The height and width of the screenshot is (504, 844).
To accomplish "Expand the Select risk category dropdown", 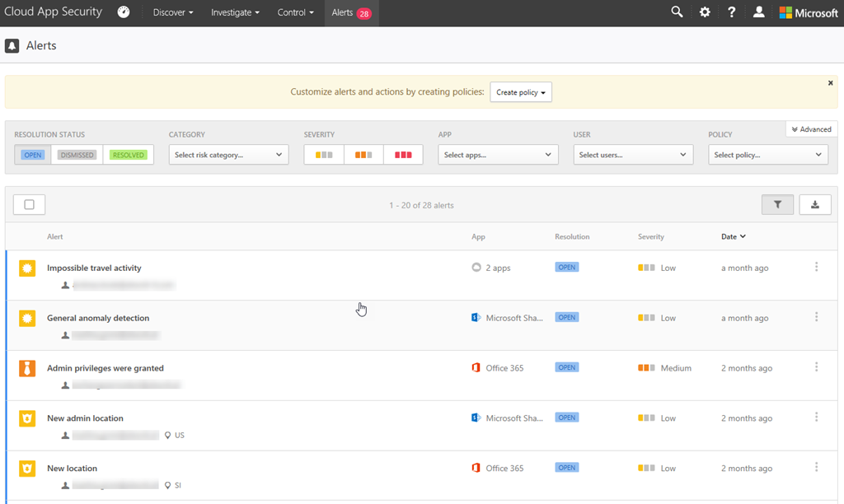I will pos(228,155).
